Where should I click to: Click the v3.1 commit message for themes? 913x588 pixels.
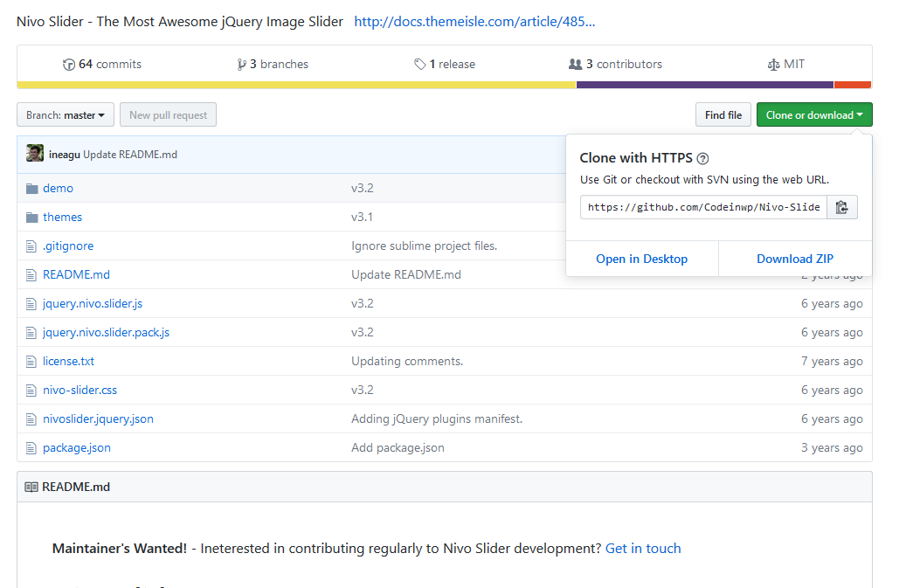[362, 218]
